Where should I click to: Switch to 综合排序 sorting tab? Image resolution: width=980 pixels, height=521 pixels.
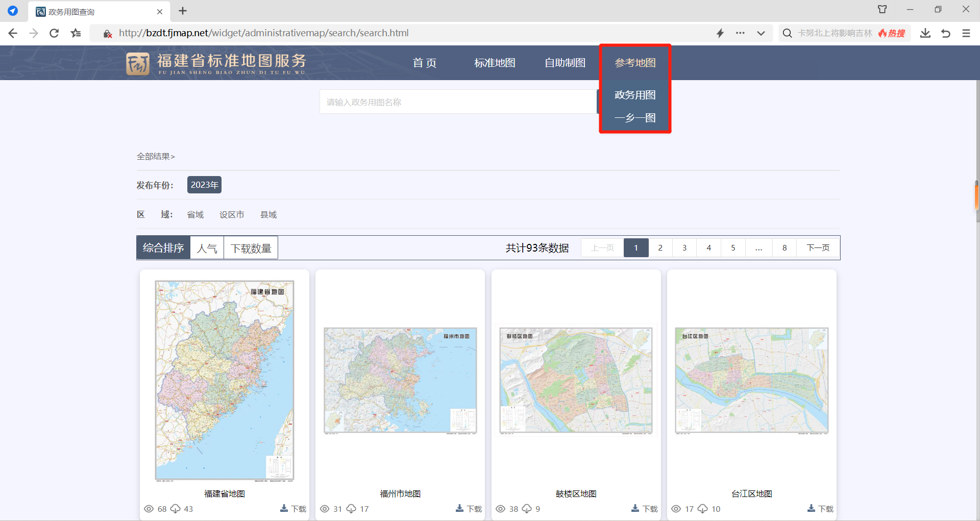pyautogui.click(x=163, y=248)
